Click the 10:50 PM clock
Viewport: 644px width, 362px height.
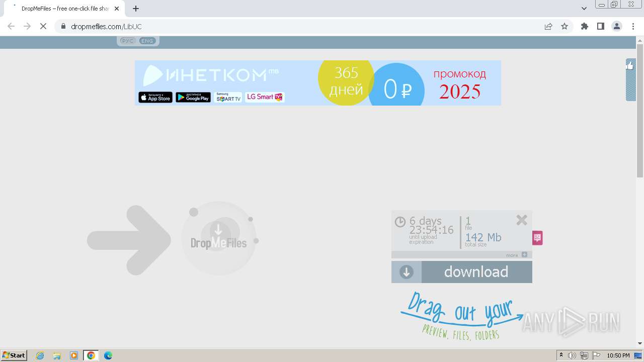[x=618, y=355]
